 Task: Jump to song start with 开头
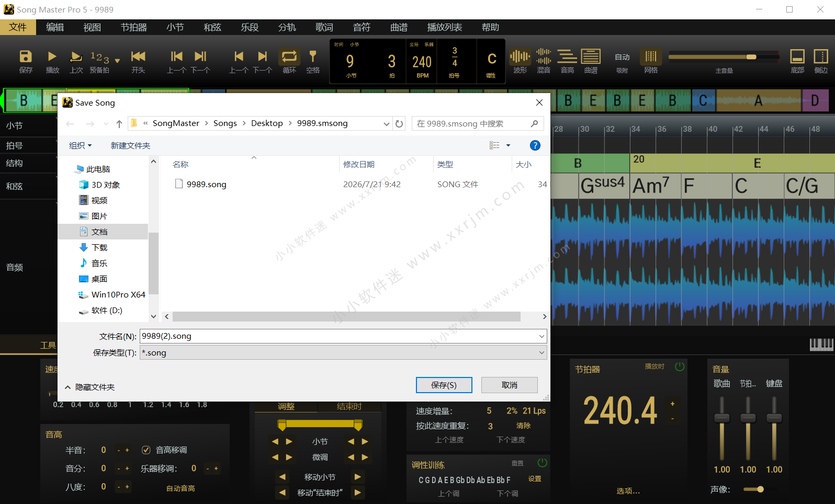(x=138, y=56)
